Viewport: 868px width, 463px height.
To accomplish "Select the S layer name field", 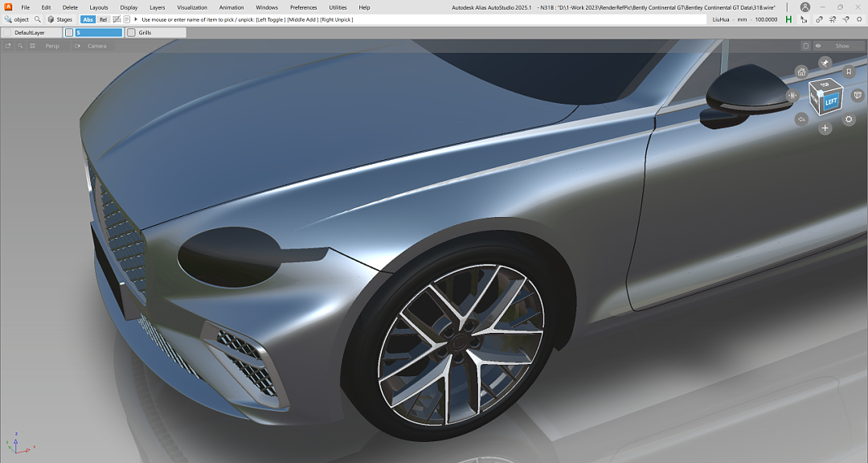I will click(x=99, y=33).
